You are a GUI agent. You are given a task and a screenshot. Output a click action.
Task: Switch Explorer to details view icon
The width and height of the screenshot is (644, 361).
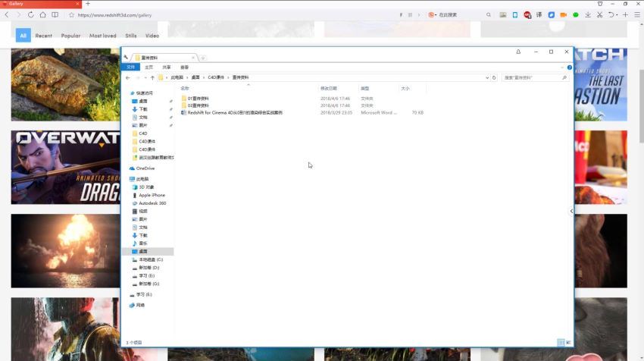click(x=561, y=343)
